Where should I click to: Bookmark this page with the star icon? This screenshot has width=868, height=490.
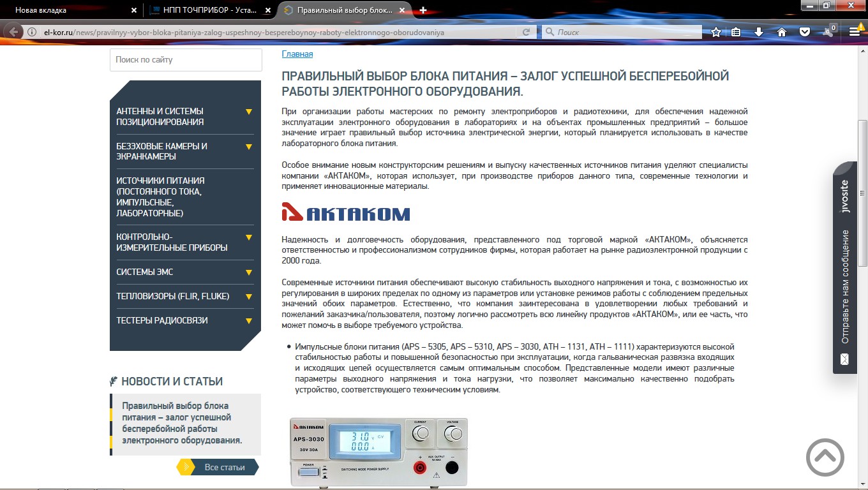[x=716, y=32]
